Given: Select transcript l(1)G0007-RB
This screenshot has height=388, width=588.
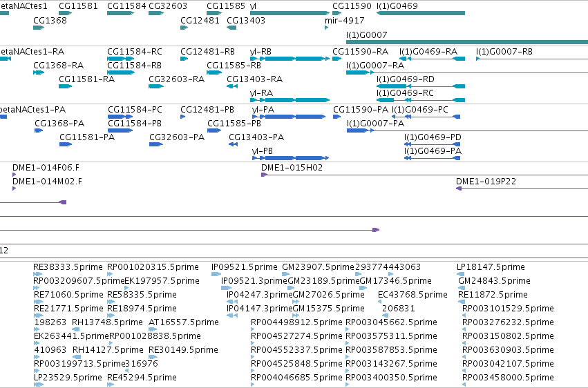Looking at the screenshot, I should 504,51.
